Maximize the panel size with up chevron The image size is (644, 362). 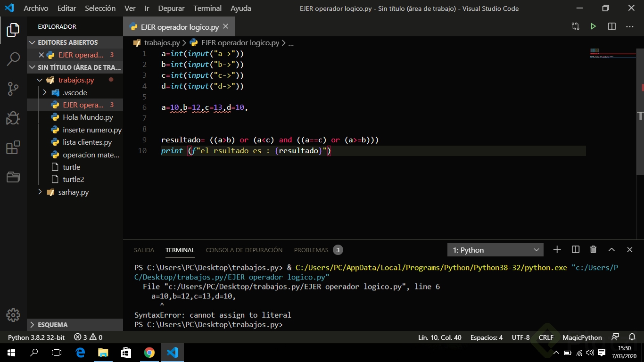[611, 250]
